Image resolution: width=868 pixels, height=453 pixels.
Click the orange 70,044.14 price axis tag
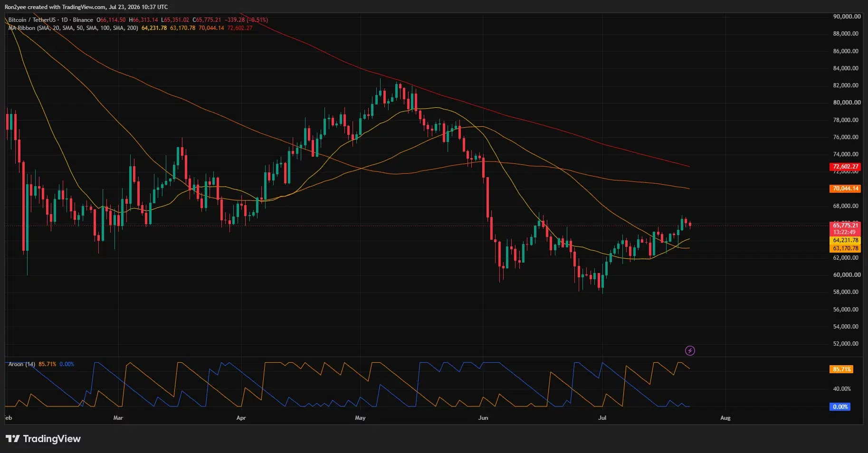pyautogui.click(x=845, y=189)
